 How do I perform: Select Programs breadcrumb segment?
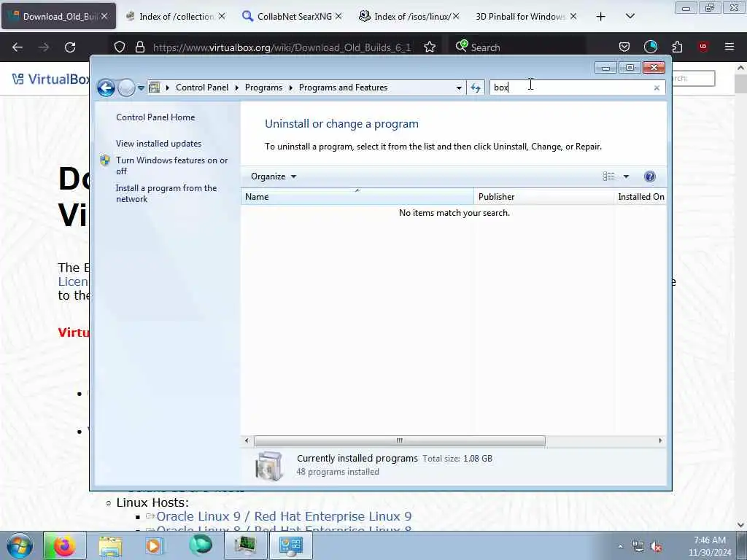pos(263,87)
